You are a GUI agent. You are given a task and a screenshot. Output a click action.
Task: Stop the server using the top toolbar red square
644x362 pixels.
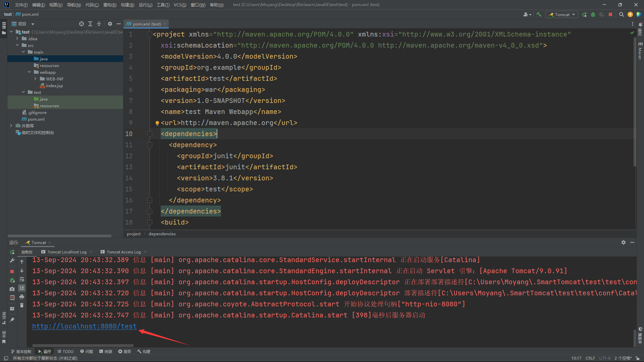click(610, 14)
